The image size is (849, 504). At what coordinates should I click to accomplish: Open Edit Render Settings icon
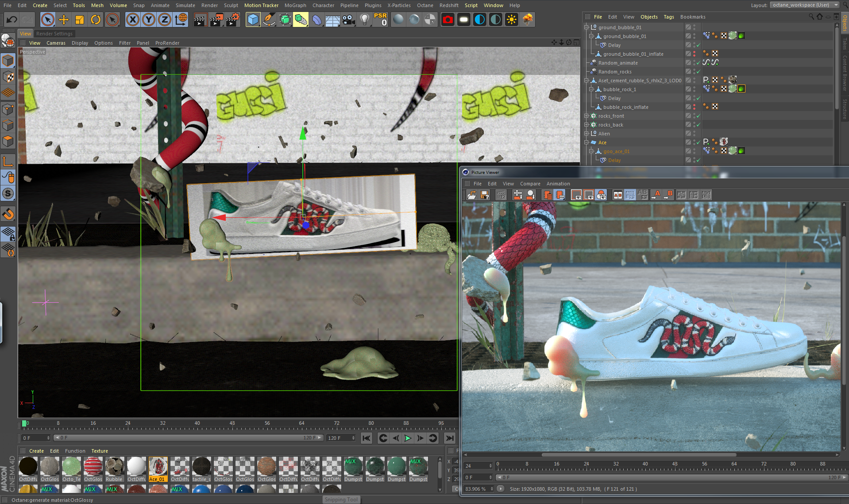coord(233,19)
